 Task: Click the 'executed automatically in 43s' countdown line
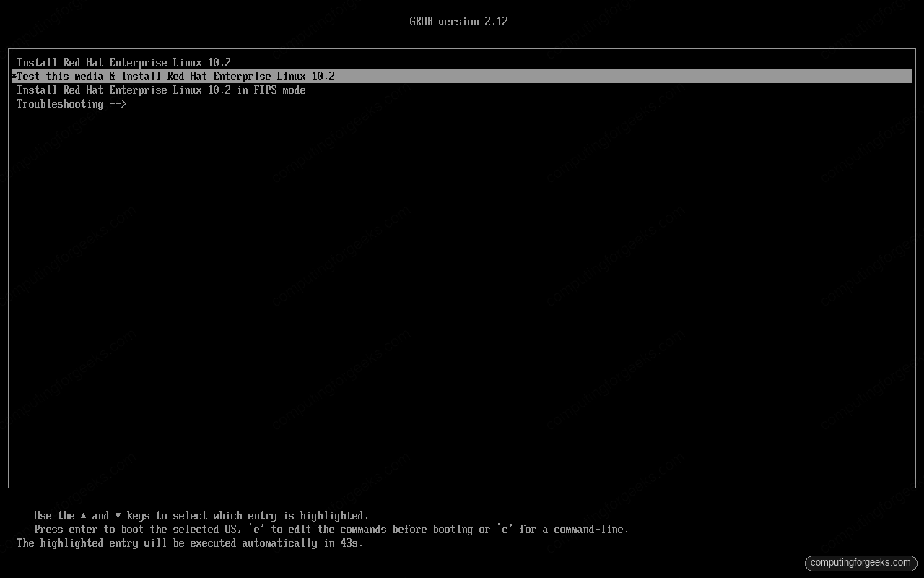pyautogui.click(x=190, y=543)
